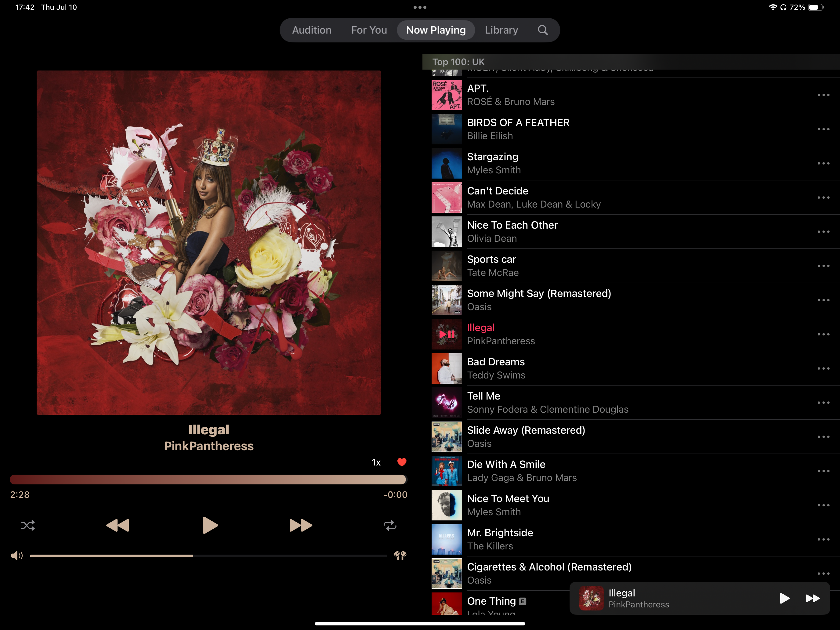Tap PinkPantheress artist name under artwork
Viewport: 840px width, 630px height.
(208, 446)
